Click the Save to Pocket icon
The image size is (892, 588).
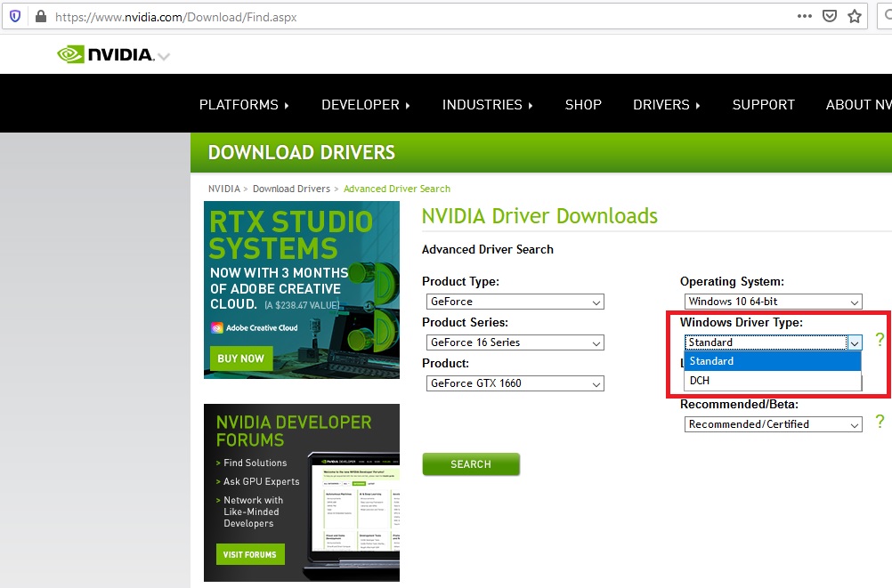(830, 16)
